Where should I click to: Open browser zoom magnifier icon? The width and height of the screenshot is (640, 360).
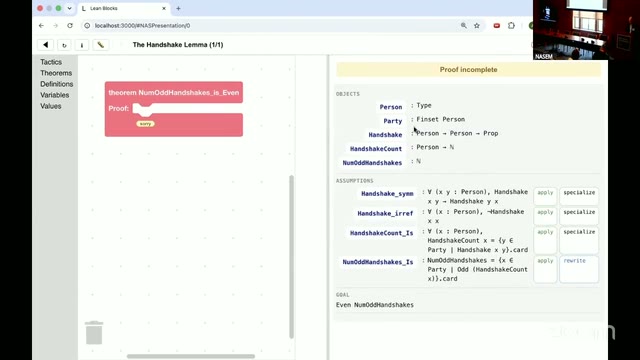464,25
